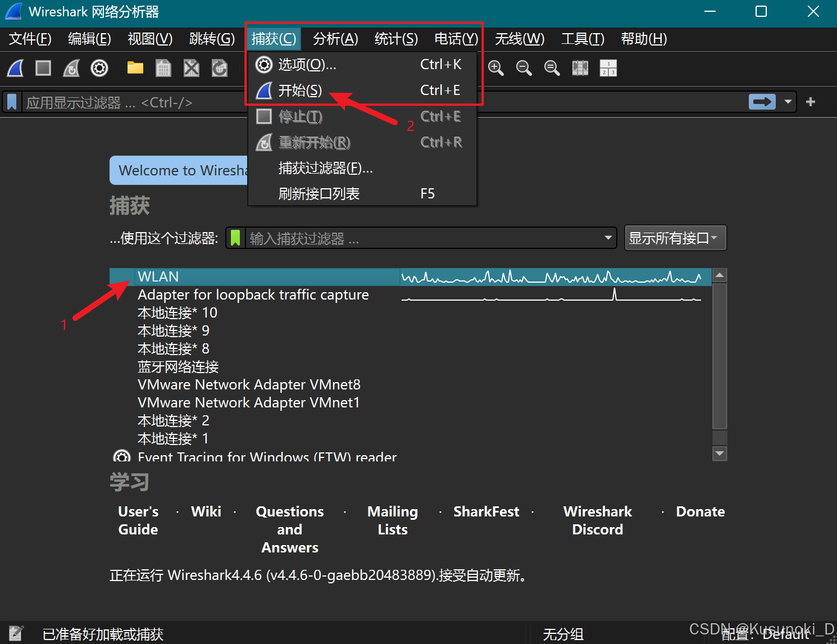Open the Wiki link
The height and width of the screenshot is (644, 837).
click(206, 511)
